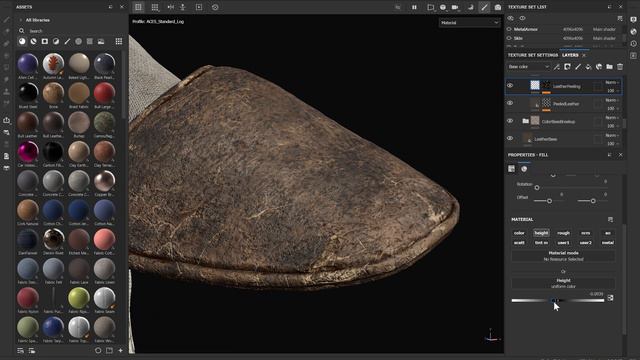Delete the selected layer with trash icon
Image resolution: width=640 pixels, height=360 pixels.
620,67
